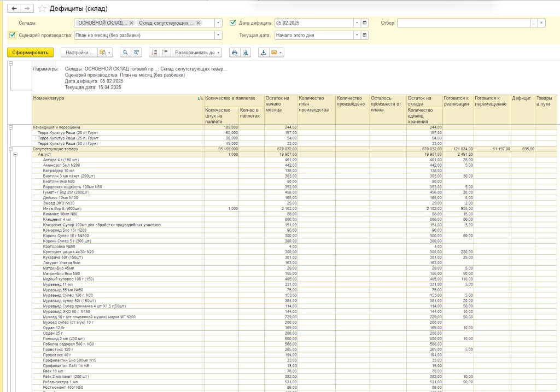Collapse the Август subgroup
Screen dimensions: 560x392
16,155
